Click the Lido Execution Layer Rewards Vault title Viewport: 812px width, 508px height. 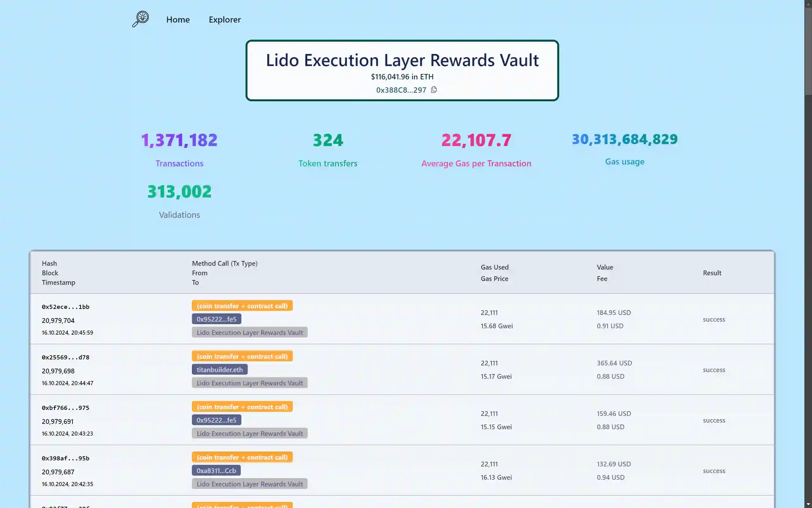[402, 60]
